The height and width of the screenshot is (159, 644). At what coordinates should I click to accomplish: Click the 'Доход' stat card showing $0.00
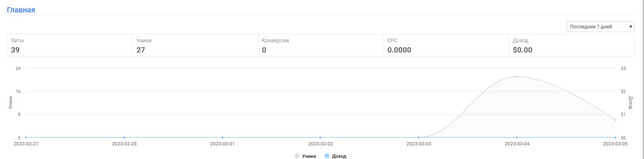point(571,45)
